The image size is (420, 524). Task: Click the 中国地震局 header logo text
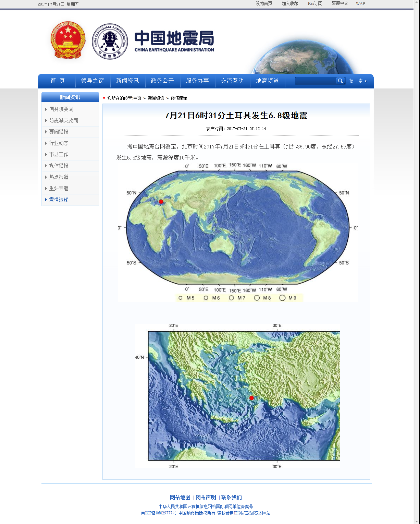pyautogui.click(x=174, y=40)
